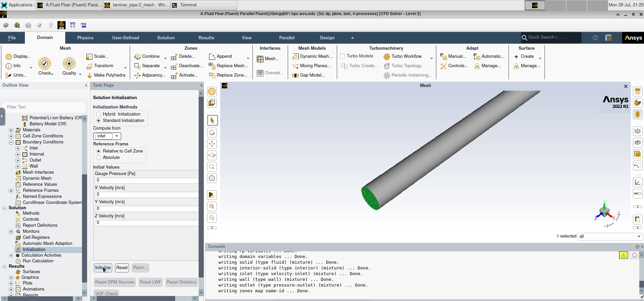The width and height of the screenshot is (644, 301).
Task: Switch to the Physics ribbon tab
Action: pyautogui.click(x=85, y=38)
